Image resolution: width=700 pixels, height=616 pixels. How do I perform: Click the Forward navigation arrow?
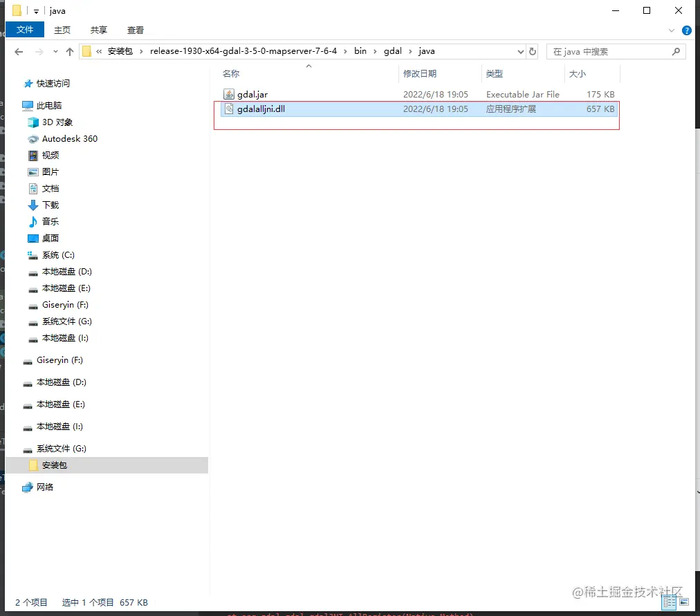pyautogui.click(x=39, y=52)
